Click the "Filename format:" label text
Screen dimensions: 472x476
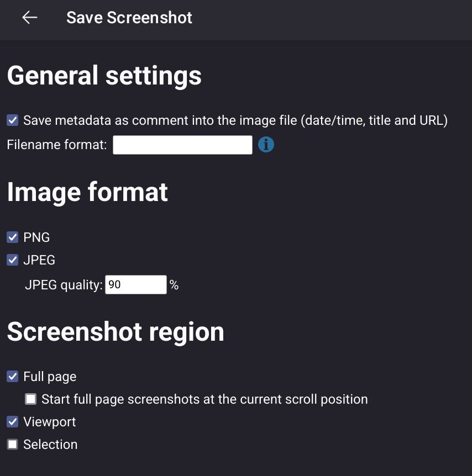pos(57,145)
